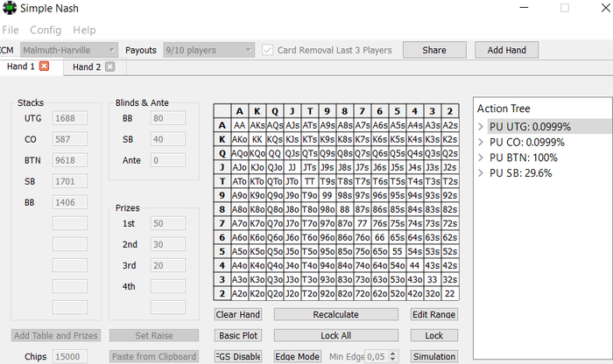Select the PU UTG: 0.0999% tree row

pos(549,127)
